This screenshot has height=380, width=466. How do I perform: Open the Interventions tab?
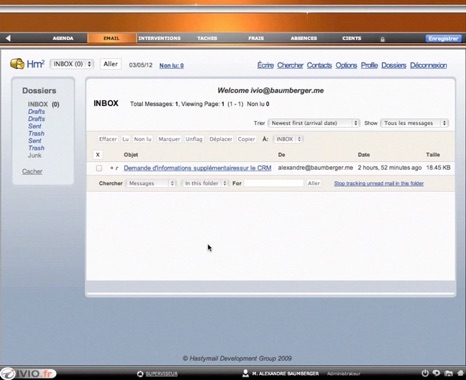coord(160,38)
